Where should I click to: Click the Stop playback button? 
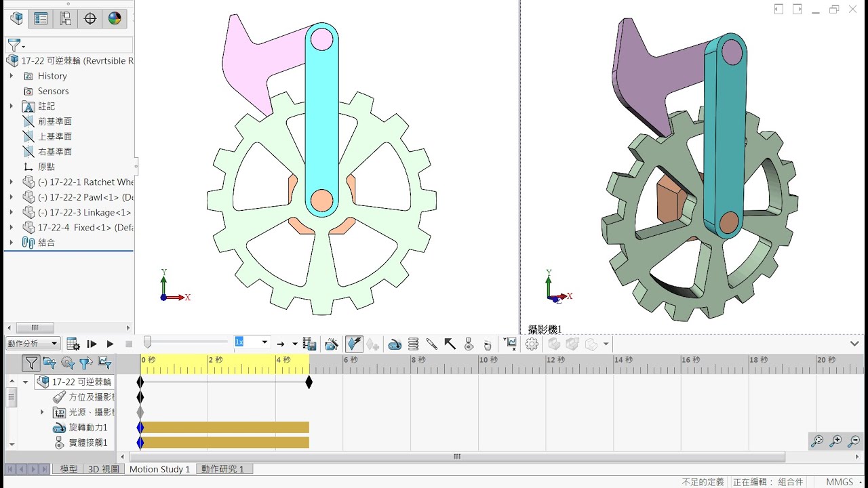129,344
